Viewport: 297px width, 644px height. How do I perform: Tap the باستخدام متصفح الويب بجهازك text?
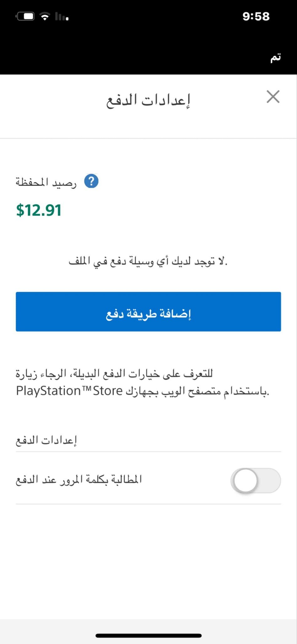tap(198, 391)
